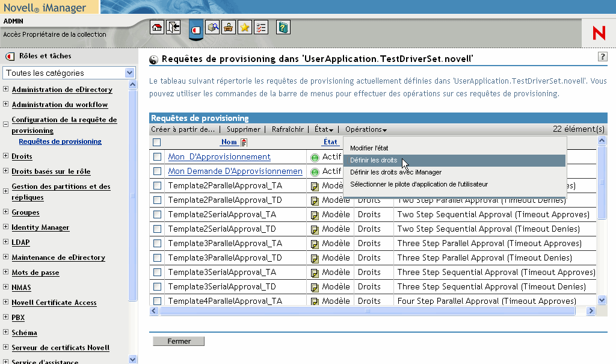Click the Home icon in toolbar

coord(156,27)
